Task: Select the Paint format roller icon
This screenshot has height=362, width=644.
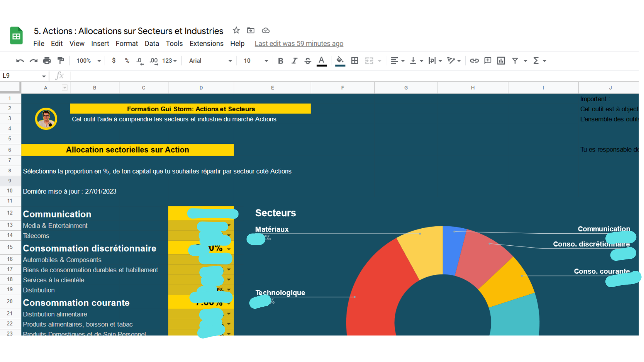Action: click(61, 61)
